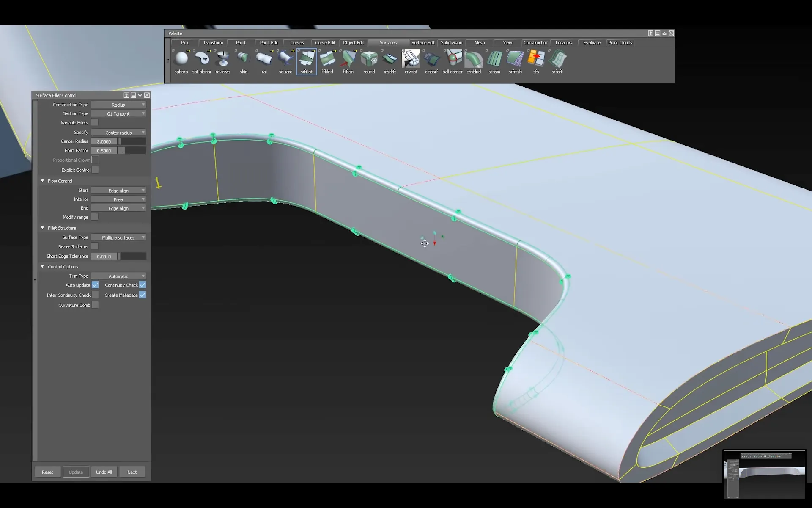Switch to the Evaluate palette tab
Image resolution: width=812 pixels, height=508 pixels.
tap(592, 43)
